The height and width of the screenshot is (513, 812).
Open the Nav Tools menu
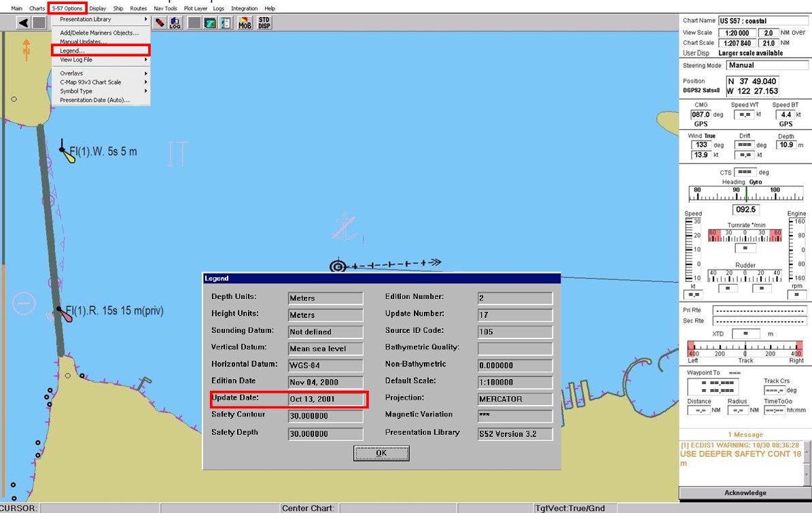165,8
